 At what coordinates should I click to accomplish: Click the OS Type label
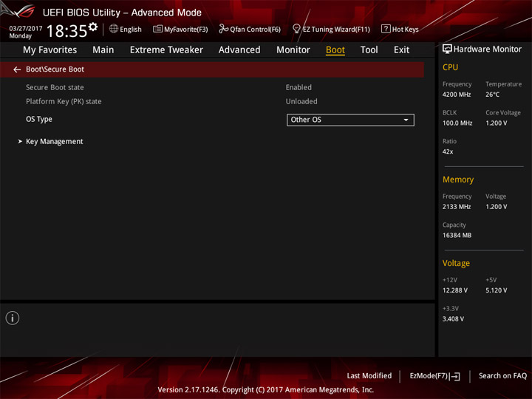[x=39, y=119]
